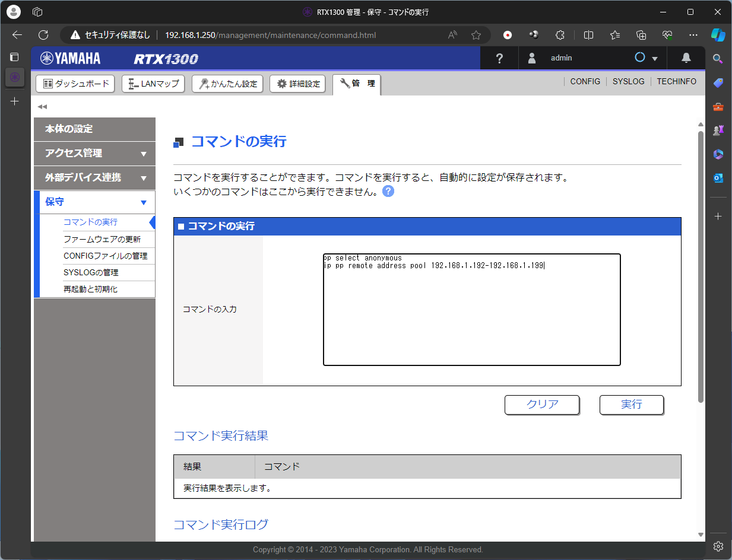The height and width of the screenshot is (560, 732).
Task: Toggle split screen icon in toolbar
Action: [588, 35]
